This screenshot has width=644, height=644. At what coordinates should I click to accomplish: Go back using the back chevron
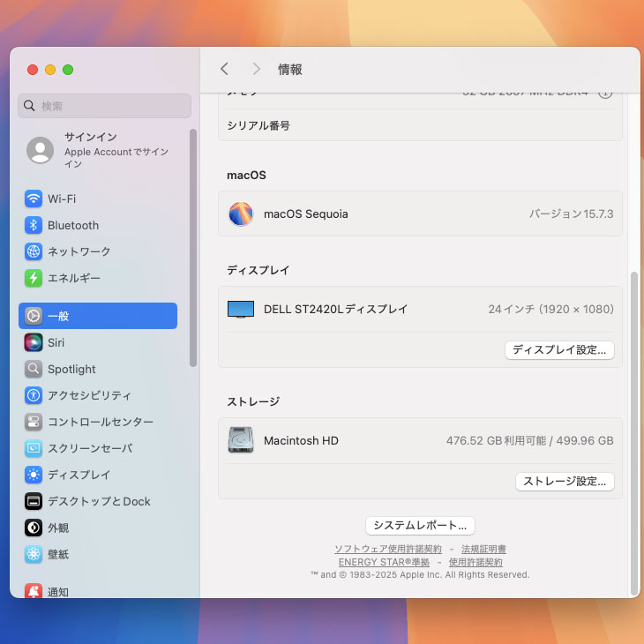224,69
